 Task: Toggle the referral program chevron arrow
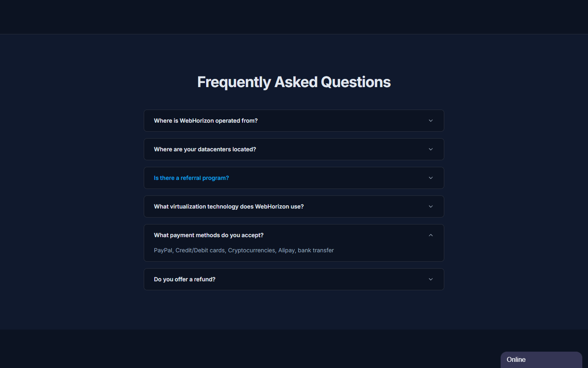pyautogui.click(x=431, y=178)
